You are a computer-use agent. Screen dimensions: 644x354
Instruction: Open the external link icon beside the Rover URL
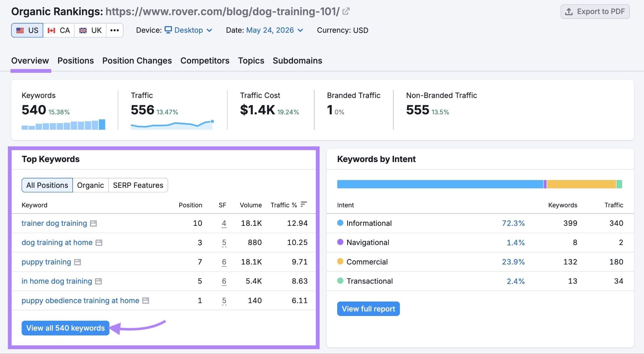[x=346, y=11]
